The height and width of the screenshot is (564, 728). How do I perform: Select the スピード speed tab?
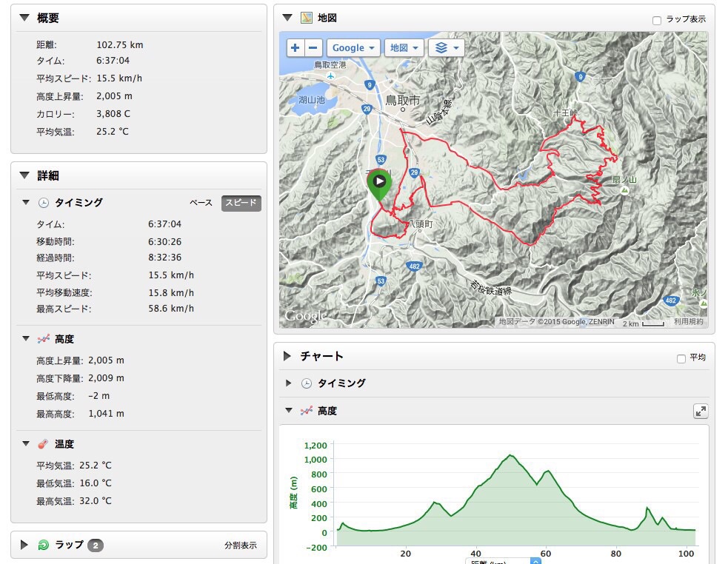[x=241, y=203]
